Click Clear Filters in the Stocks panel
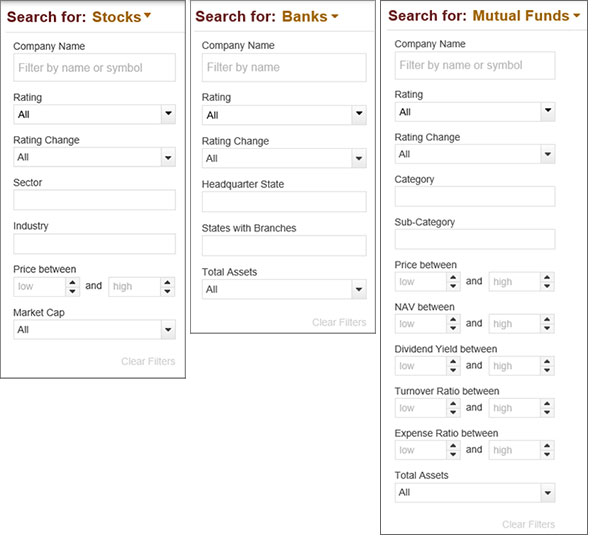Viewport: 600px width, 545px height. pos(147,361)
